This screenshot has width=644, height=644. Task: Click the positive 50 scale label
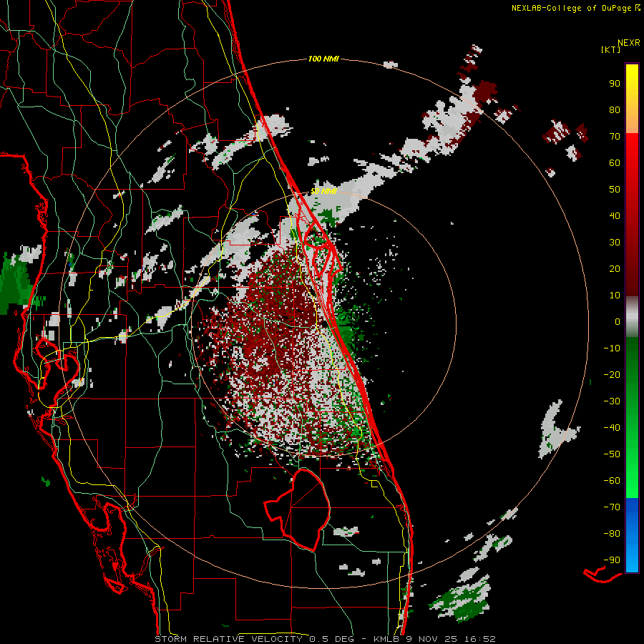pos(615,190)
